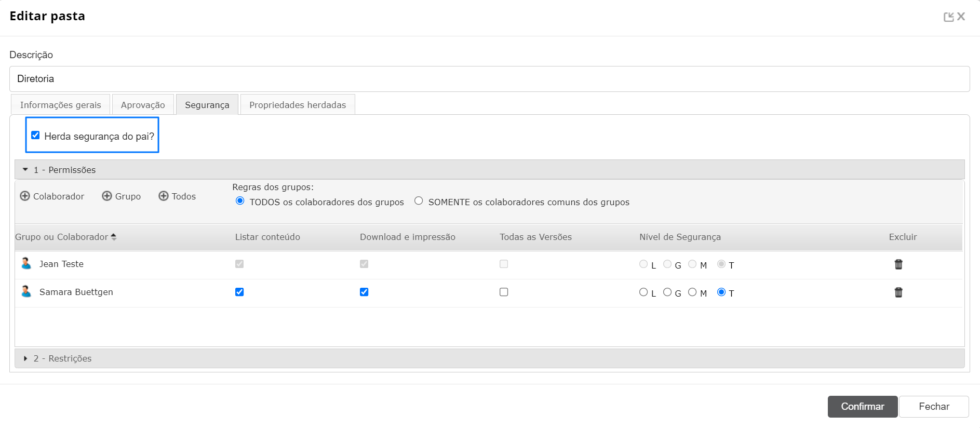The height and width of the screenshot is (428, 980).
Task: Click Grupo add link label
Action: point(128,196)
